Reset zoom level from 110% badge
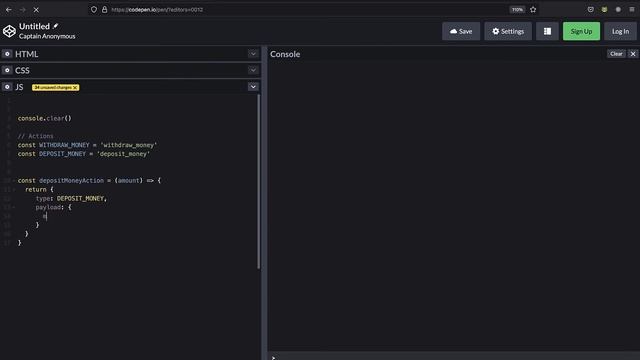The image size is (640, 360). (x=517, y=9)
